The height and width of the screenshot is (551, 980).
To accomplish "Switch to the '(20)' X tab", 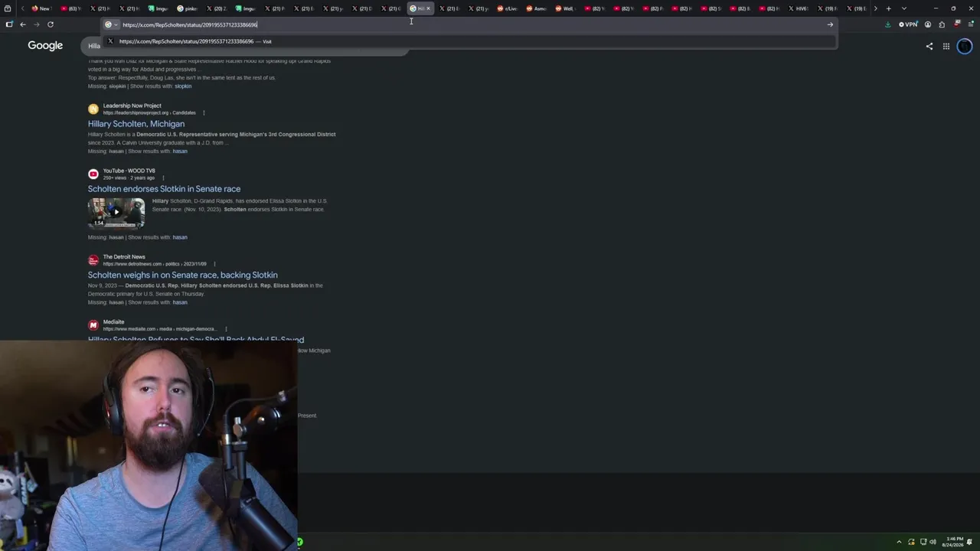I will (x=217, y=8).
